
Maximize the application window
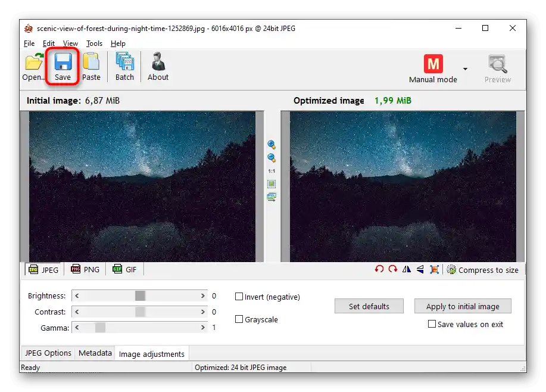click(x=485, y=28)
